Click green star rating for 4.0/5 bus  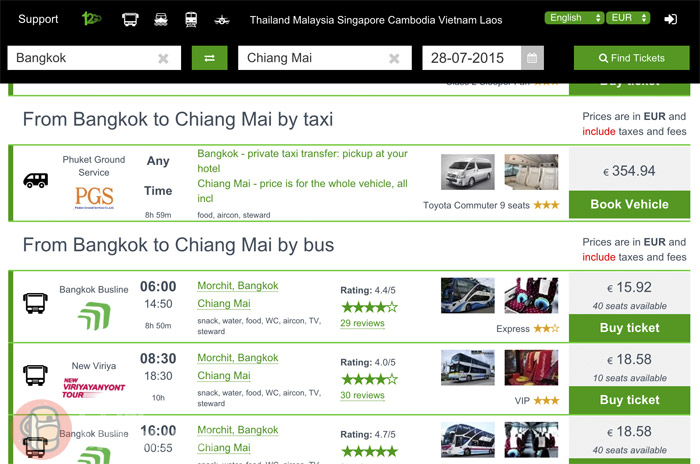coord(369,379)
